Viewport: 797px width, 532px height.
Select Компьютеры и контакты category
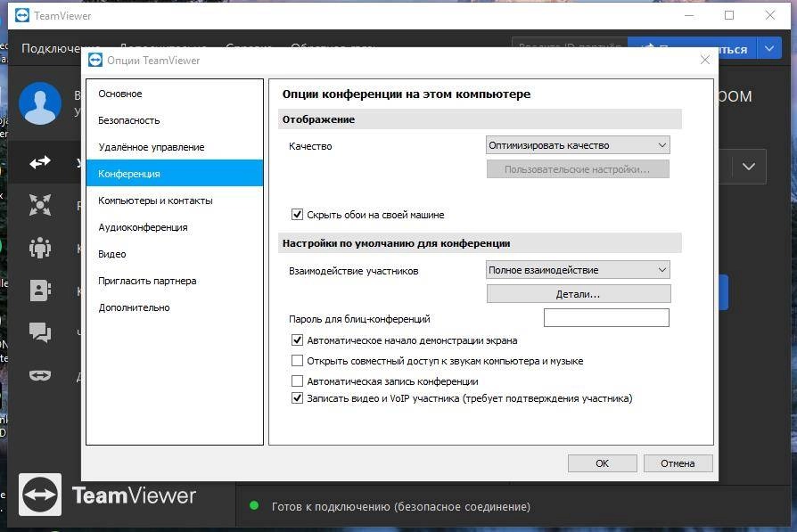(175, 201)
